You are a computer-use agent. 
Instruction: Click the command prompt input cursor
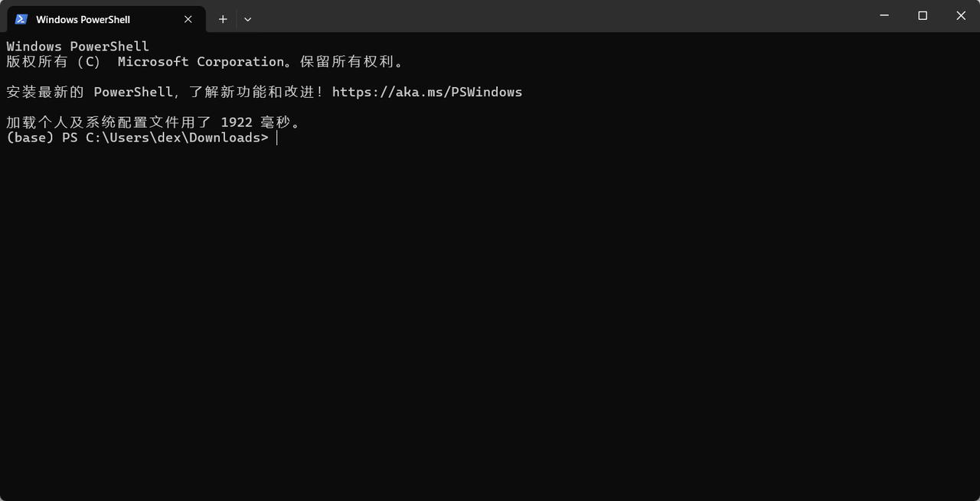point(277,138)
